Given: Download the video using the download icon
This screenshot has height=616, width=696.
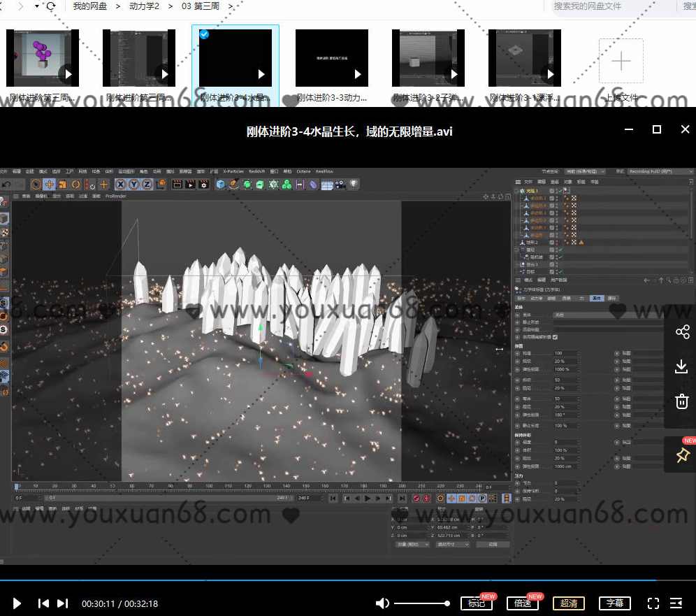Looking at the screenshot, I should tap(682, 366).
